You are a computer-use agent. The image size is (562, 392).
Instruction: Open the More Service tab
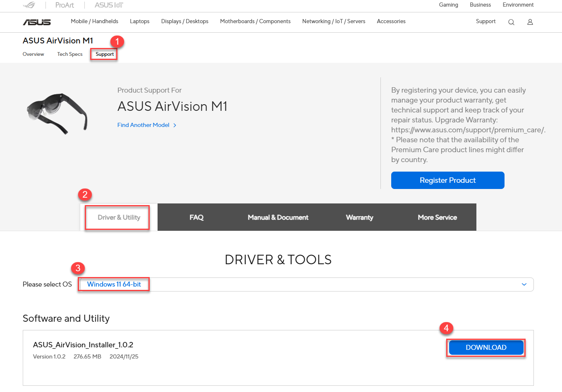[x=437, y=218]
